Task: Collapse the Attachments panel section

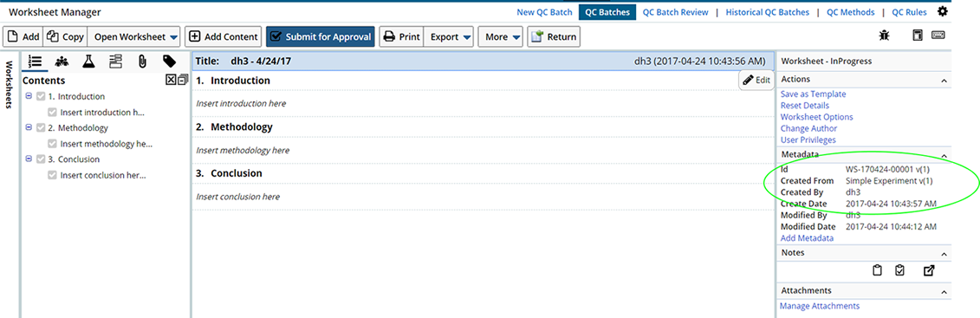Action: [944, 292]
